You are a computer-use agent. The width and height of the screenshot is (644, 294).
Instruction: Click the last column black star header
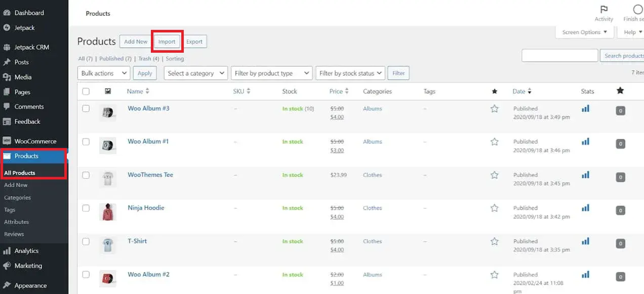click(620, 91)
